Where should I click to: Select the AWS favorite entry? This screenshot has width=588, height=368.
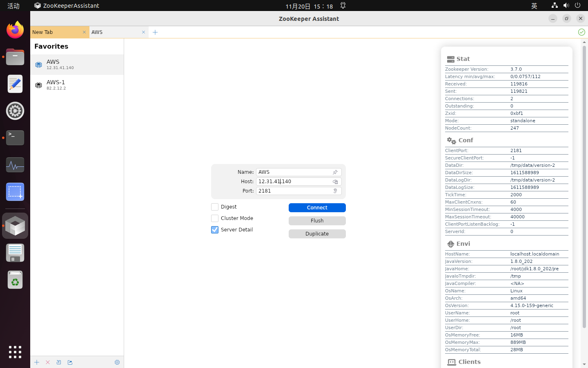coord(77,65)
